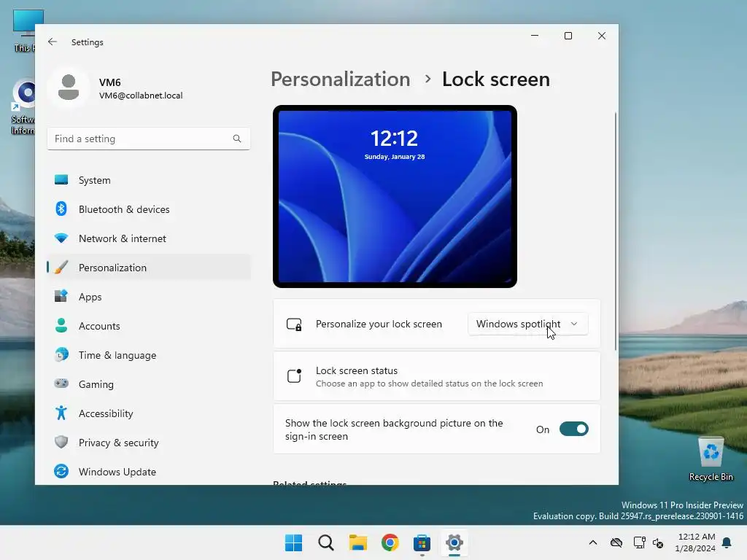This screenshot has height=560, width=747.
Task: Go to Bluetooth & devices settings
Action: (x=149, y=209)
